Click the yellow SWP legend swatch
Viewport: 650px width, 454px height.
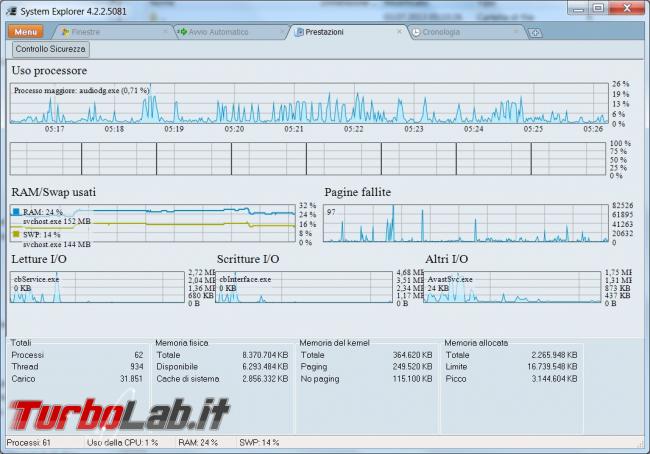tap(16, 234)
